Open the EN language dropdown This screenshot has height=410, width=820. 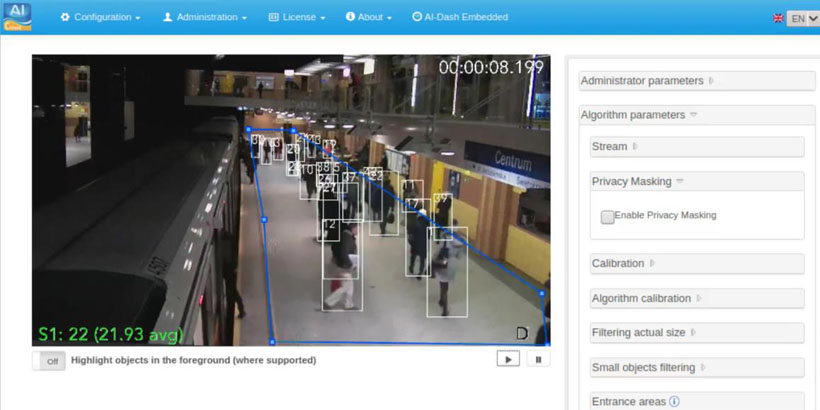[804, 18]
